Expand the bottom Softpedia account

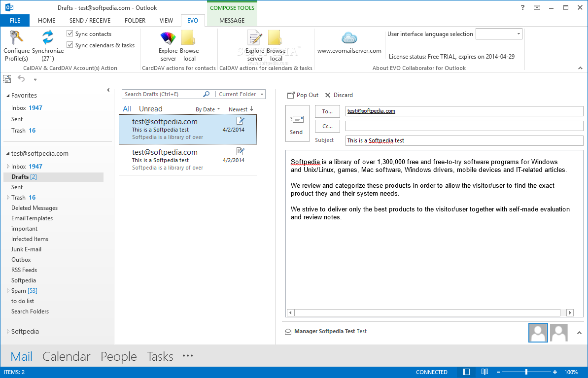pyautogui.click(x=7, y=332)
